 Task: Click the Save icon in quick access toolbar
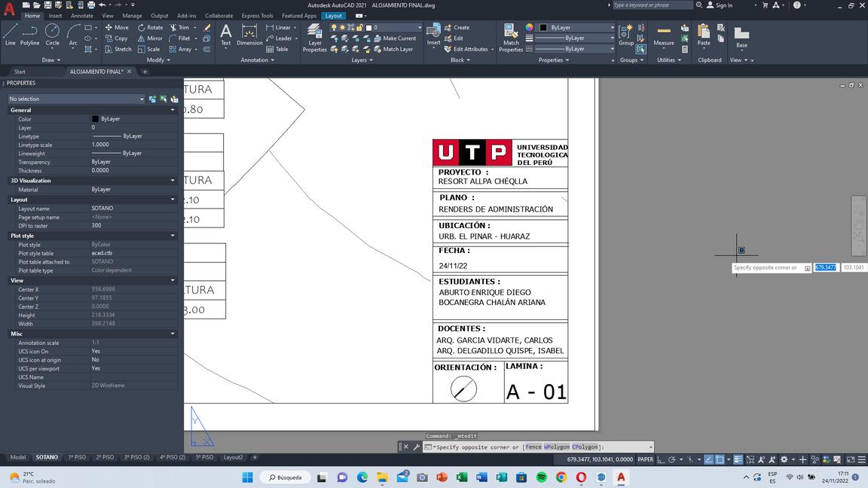coord(47,5)
